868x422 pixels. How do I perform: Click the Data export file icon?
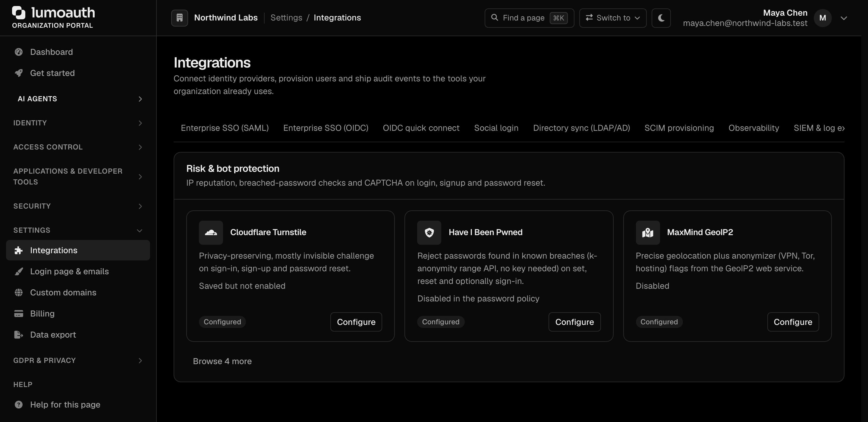[19, 335]
